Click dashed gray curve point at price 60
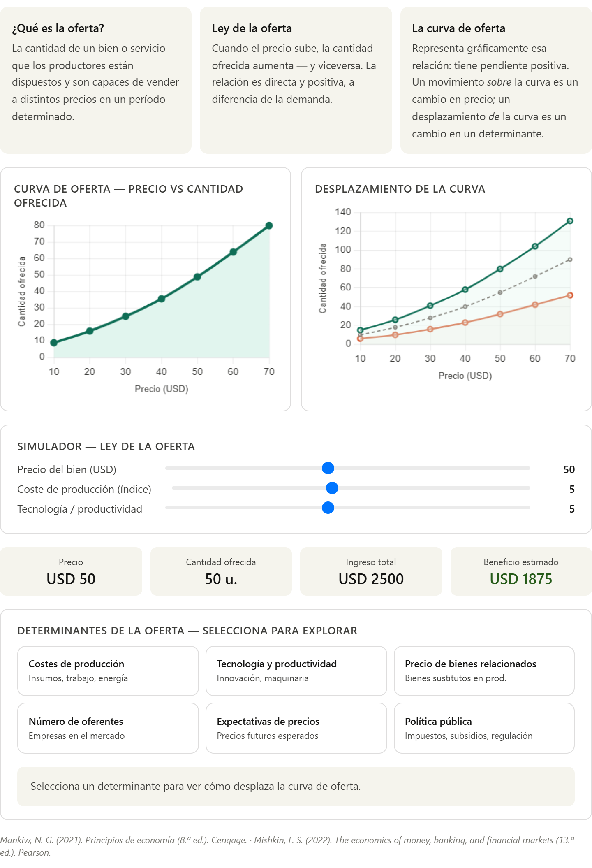 535,276
